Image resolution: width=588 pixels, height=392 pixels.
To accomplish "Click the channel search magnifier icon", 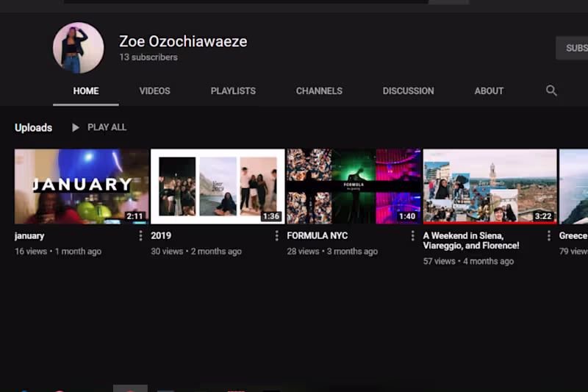I will point(551,90).
